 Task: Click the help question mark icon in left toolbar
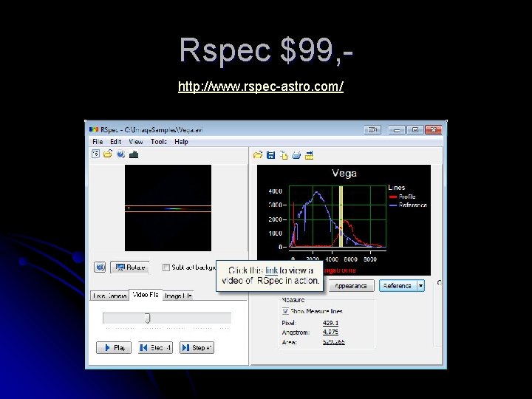coord(120,154)
